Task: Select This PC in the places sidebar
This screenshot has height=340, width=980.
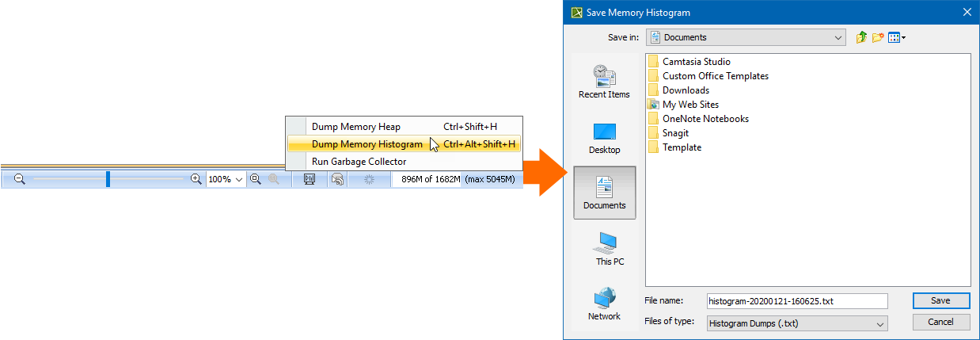Action: [604, 249]
